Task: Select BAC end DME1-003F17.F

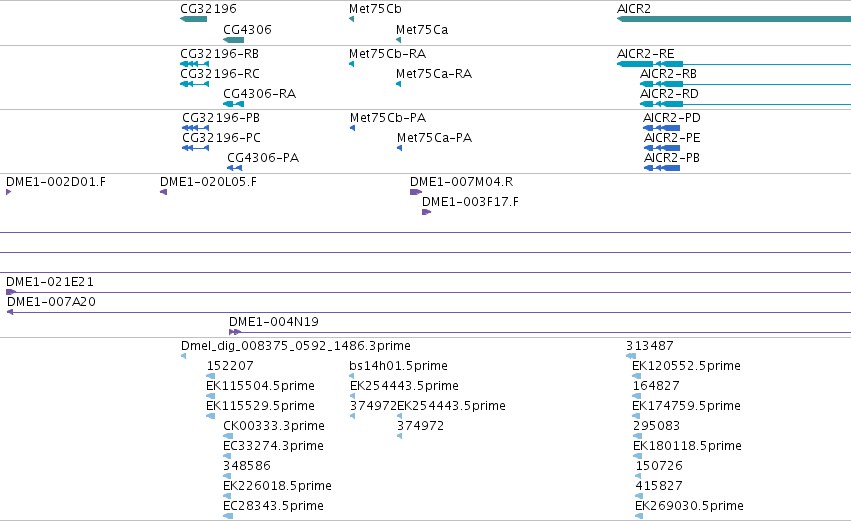Action: pyautogui.click(x=470, y=202)
